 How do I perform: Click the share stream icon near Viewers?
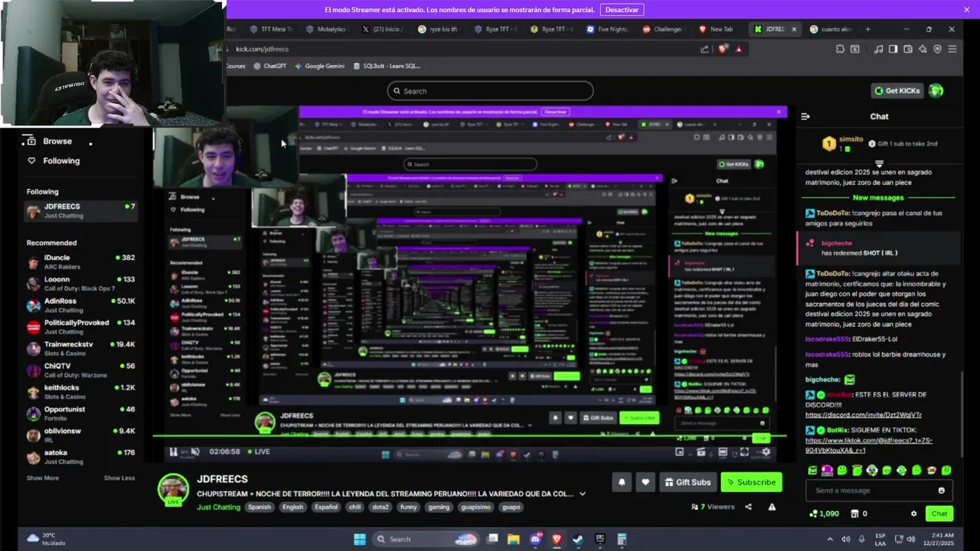click(x=748, y=507)
